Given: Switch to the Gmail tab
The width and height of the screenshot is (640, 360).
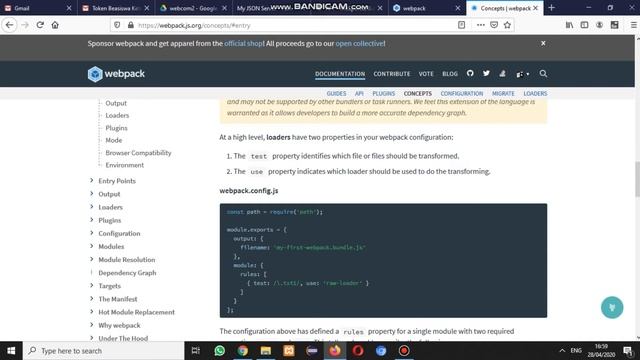Looking at the screenshot, I should (38, 8).
